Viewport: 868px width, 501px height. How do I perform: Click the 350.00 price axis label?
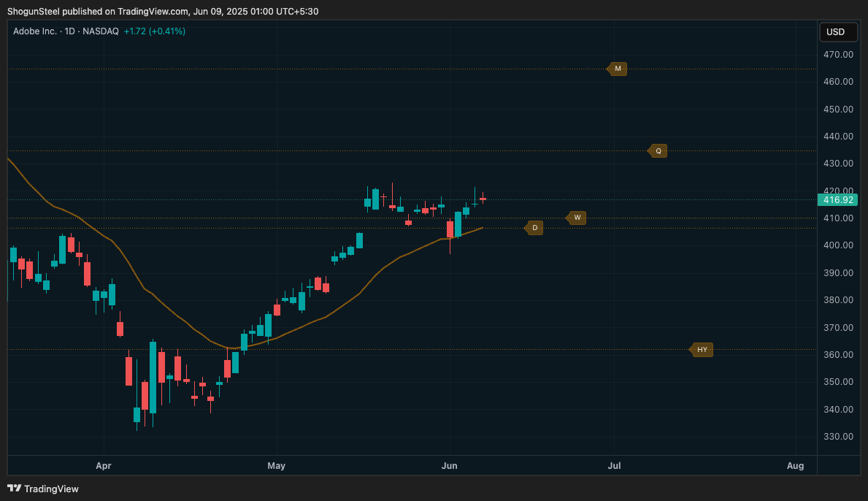(838, 382)
